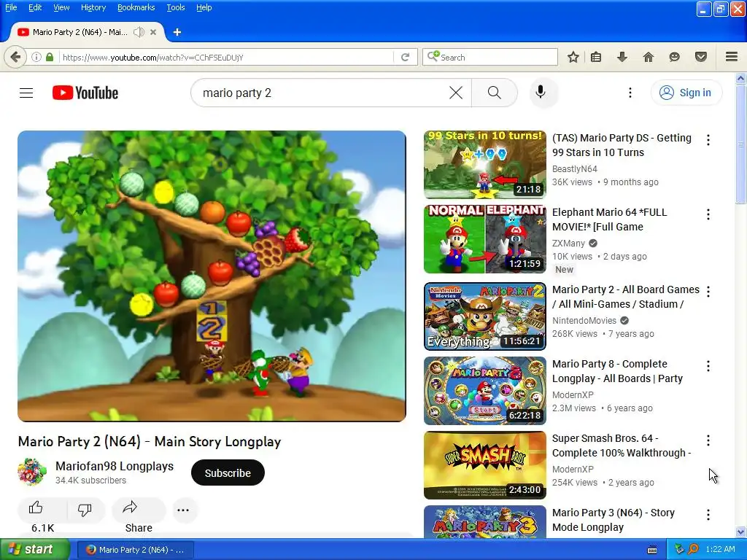Image resolution: width=747 pixels, height=560 pixels.
Task: Open options for Mario Party 8 Complete Longplay
Action: pos(708,366)
